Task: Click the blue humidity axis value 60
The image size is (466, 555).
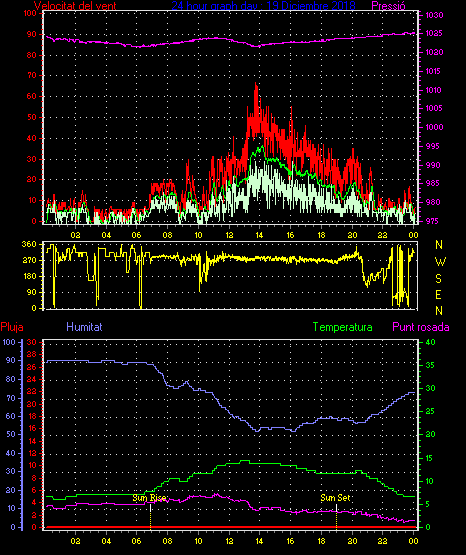Action: (11, 416)
